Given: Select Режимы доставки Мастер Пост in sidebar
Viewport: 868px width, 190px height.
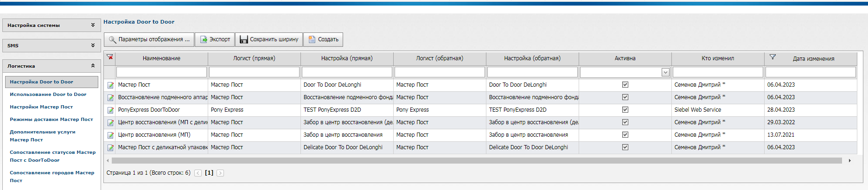Looking at the screenshot, I should (51, 119).
